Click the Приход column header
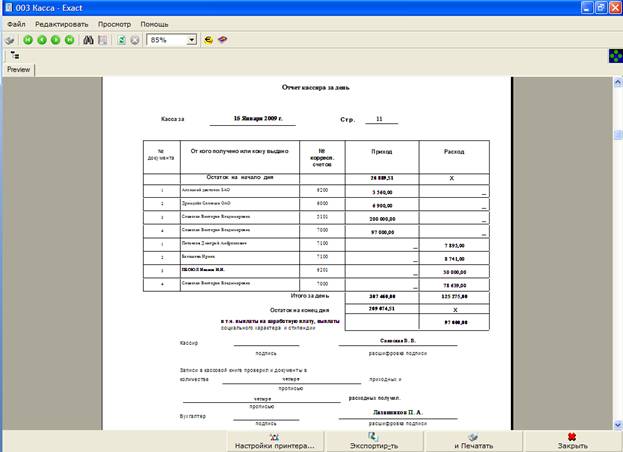 [x=382, y=152]
